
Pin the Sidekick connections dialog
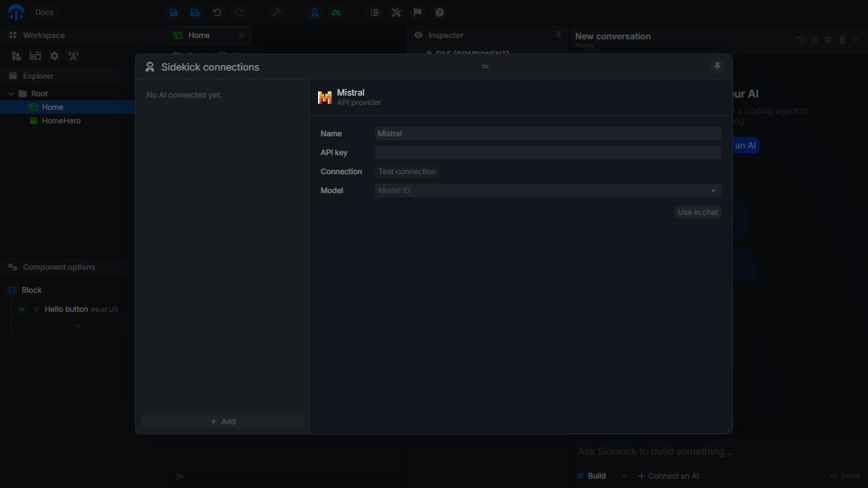pyautogui.click(x=717, y=66)
